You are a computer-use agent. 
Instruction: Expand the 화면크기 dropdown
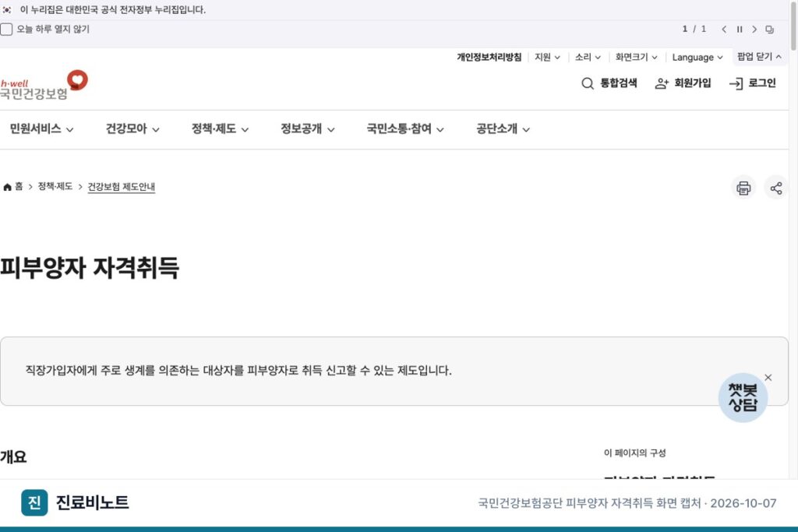pos(636,57)
